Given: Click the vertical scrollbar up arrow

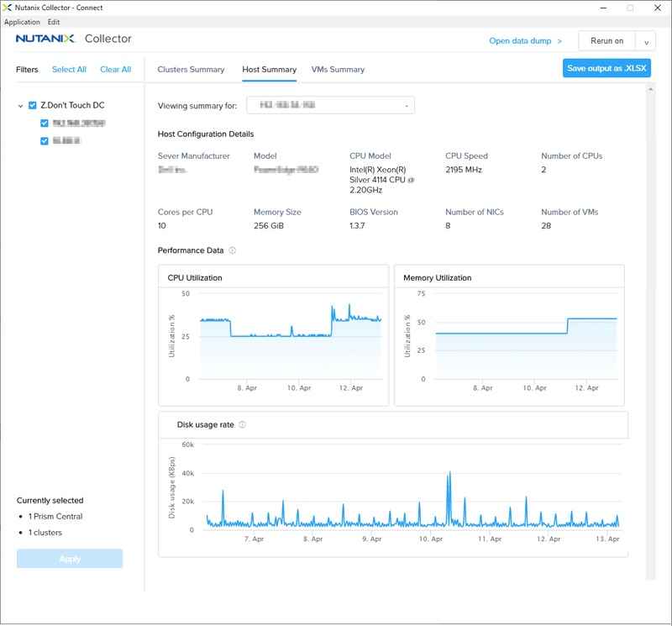Looking at the screenshot, I should tap(650, 89).
